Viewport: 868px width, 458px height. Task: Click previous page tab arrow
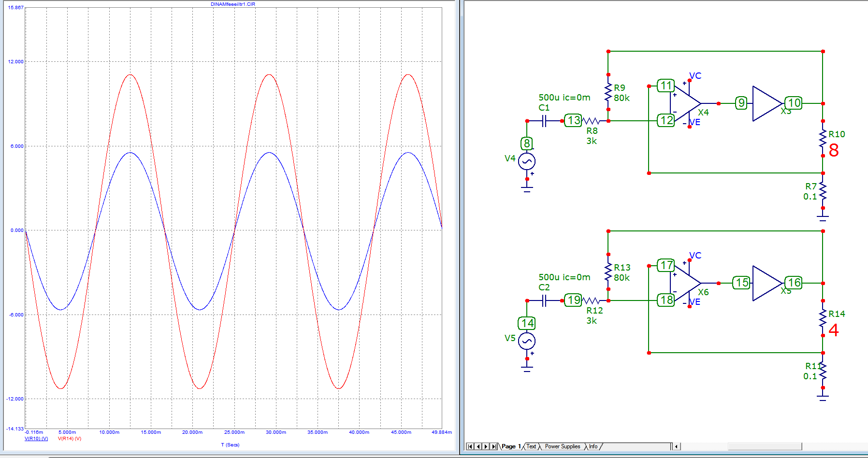[x=478, y=446]
